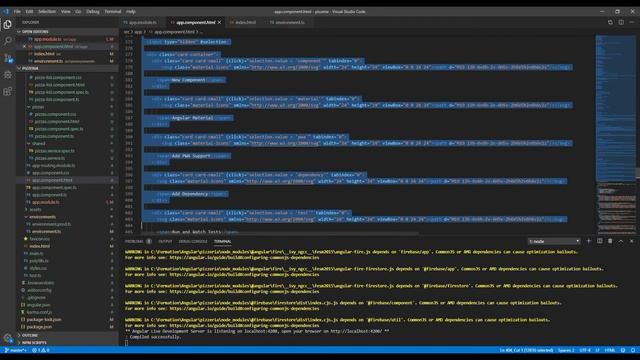Open the Help menu
Screen dimensions: 640x360
coord(131,11)
